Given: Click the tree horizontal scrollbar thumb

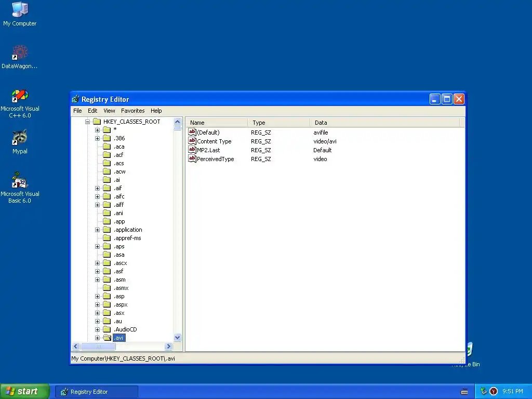Looking at the screenshot, I should [x=98, y=347].
